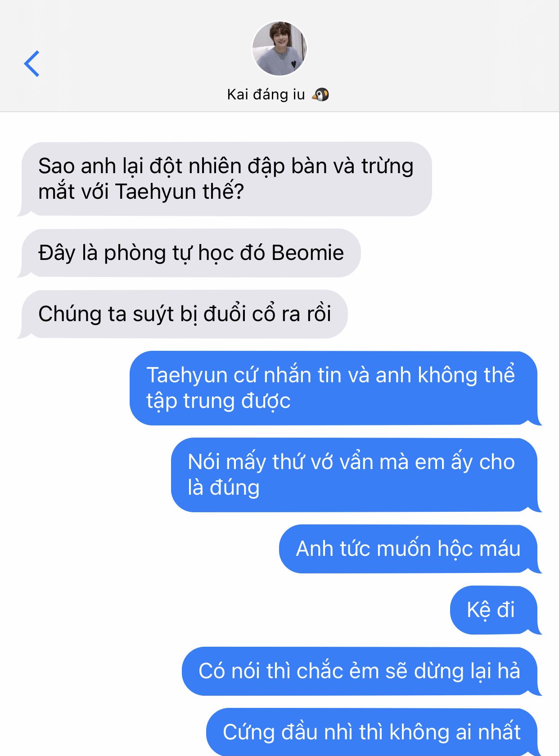Tap 'mắt với Taehyun thế?' second line
The height and width of the screenshot is (756, 559).
click(141, 192)
